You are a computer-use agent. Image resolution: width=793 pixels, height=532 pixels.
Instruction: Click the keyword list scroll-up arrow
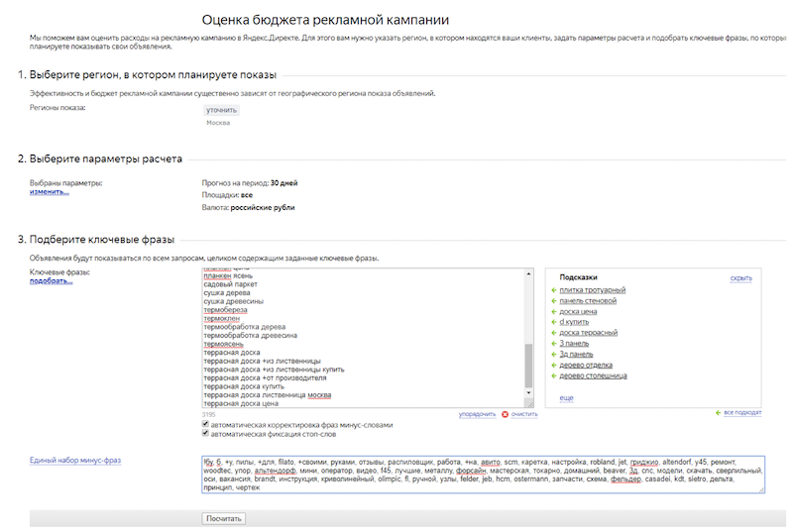528,273
